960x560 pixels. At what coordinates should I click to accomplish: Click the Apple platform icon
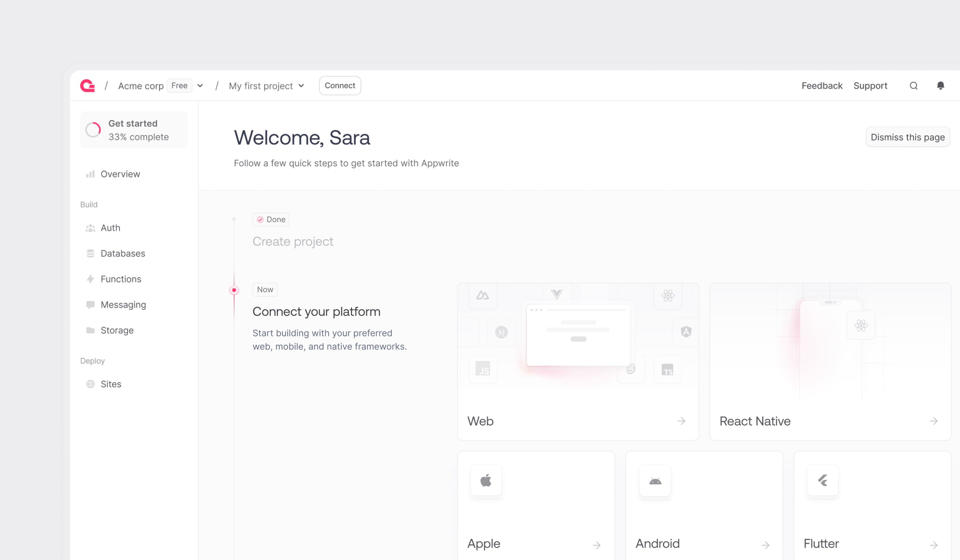pyautogui.click(x=486, y=480)
